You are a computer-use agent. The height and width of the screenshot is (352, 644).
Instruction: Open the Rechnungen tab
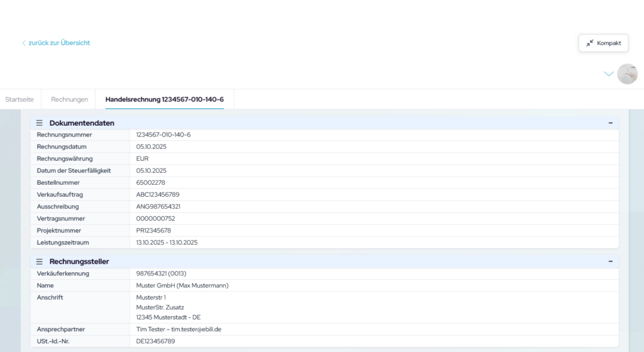coord(69,99)
